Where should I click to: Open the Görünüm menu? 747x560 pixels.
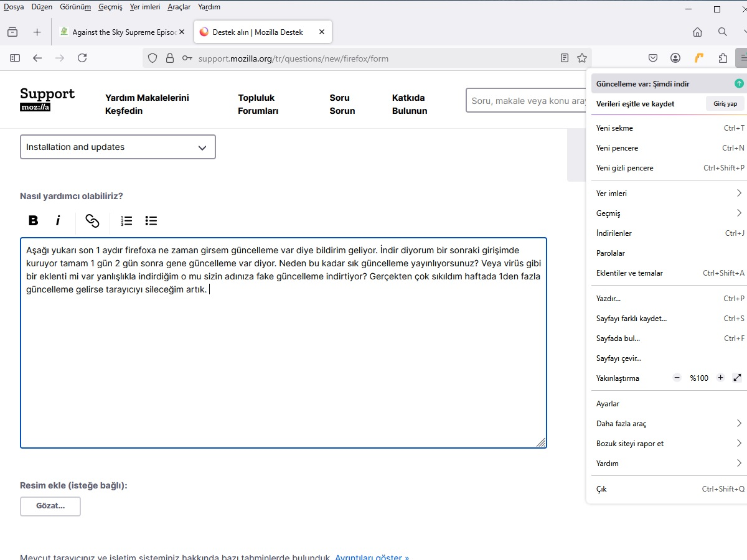pos(75,7)
